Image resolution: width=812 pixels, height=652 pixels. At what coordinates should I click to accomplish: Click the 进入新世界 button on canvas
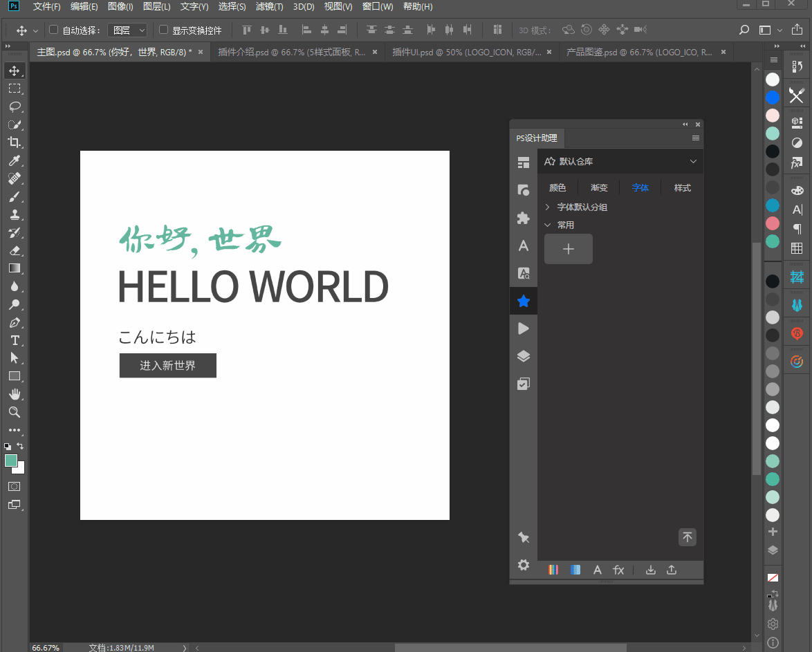pos(168,366)
